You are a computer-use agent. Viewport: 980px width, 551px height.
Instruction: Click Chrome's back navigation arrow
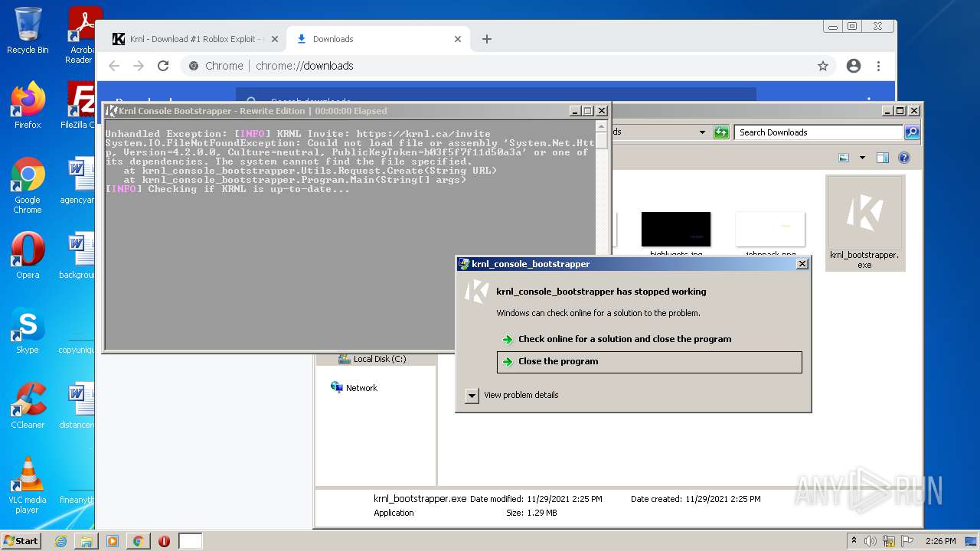pyautogui.click(x=114, y=66)
